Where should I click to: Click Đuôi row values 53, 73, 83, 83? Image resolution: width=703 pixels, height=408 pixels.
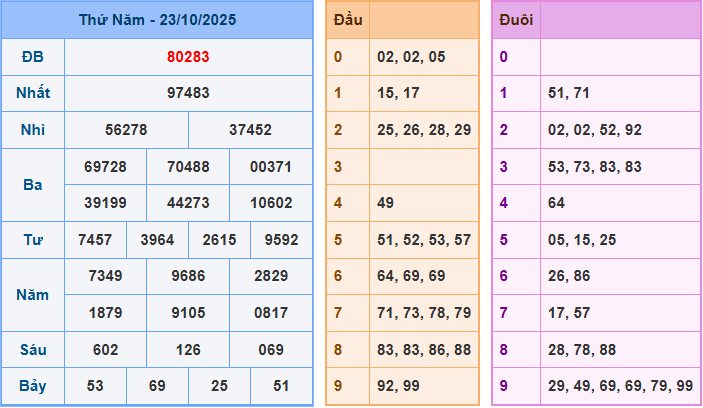coord(595,167)
